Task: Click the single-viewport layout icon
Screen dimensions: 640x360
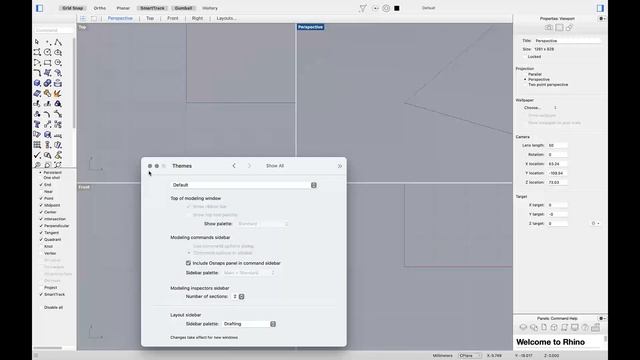Action: pyautogui.click(x=94, y=18)
